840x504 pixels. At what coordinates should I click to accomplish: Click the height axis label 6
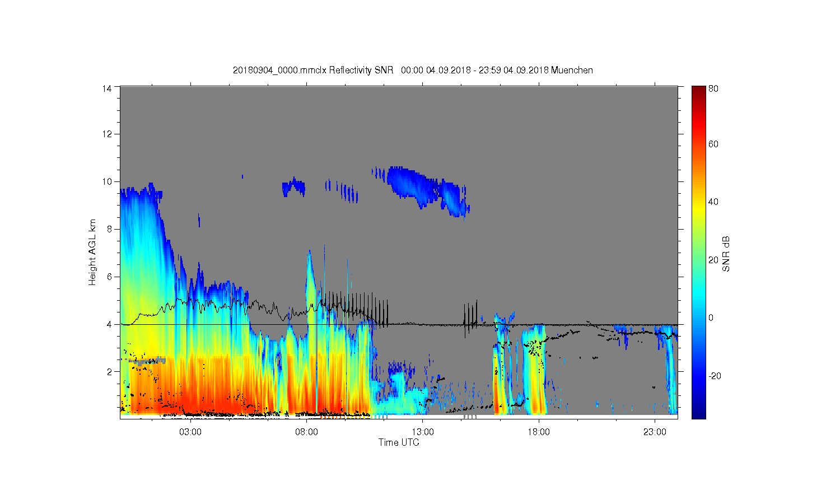coord(110,277)
